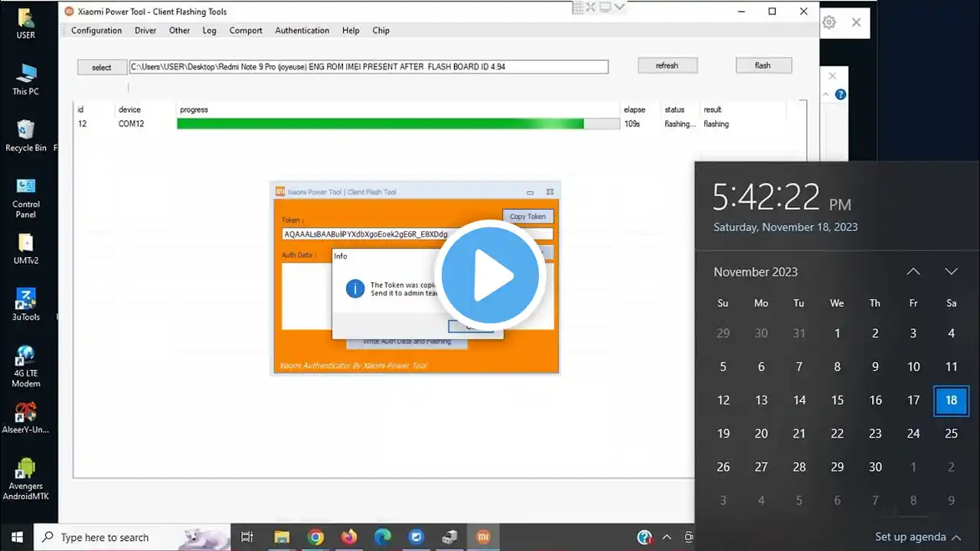Click the Token text field

[x=417, y=234]
